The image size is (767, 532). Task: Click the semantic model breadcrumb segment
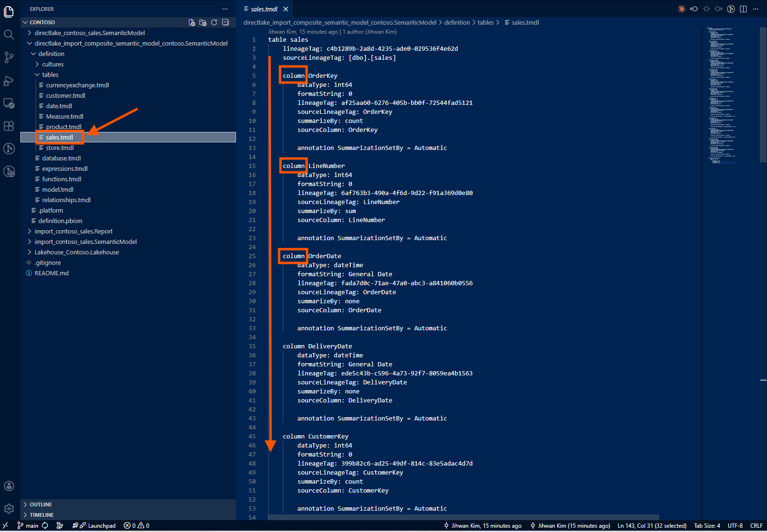coord(340,22)
